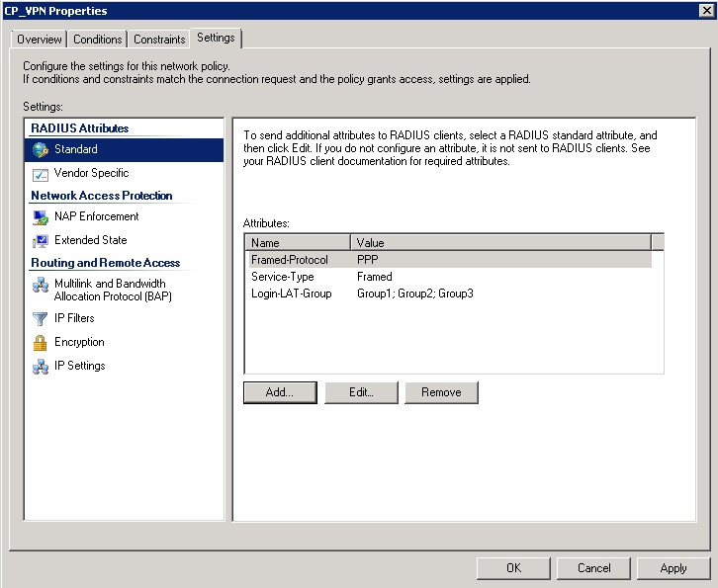
Task: Select the Settings tab
Action: (216, 38)
